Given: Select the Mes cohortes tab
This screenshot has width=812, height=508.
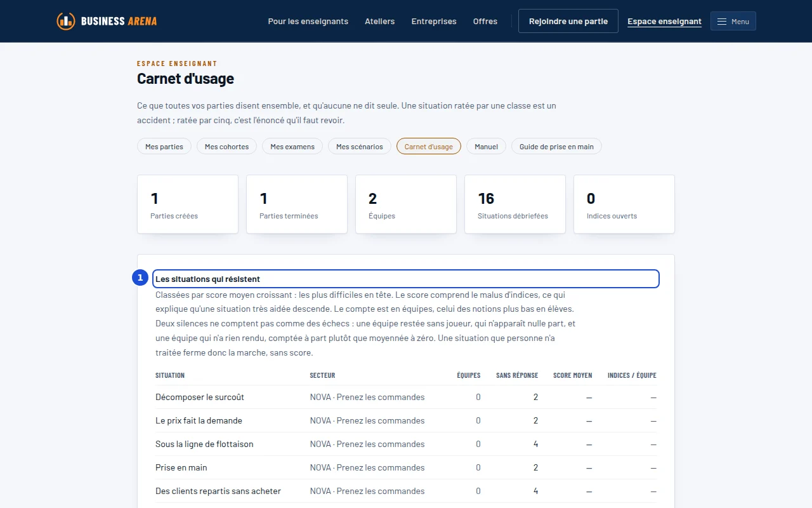Looking at the screenshot, I should pyautogui.click(x=227, y=147).
